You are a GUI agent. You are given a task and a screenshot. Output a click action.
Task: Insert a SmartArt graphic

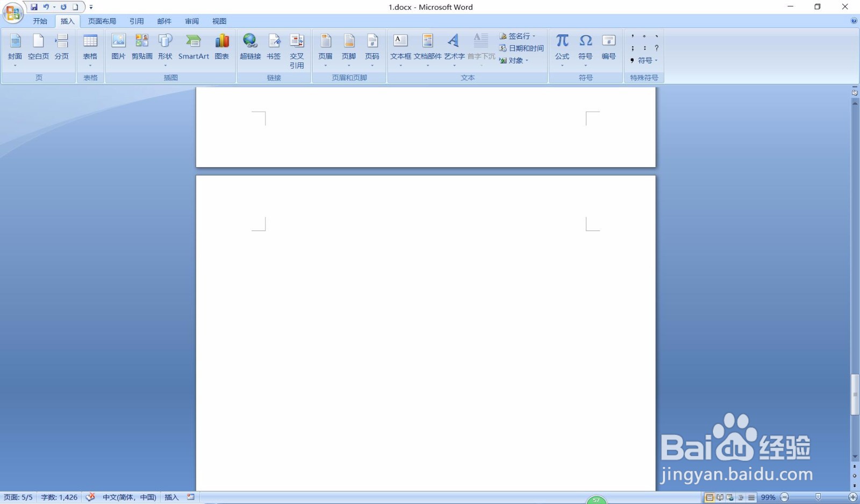[x=193, y=47]
